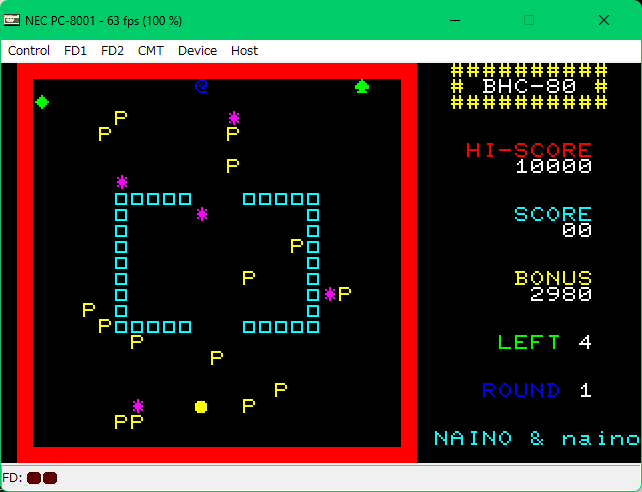This screenshot has width=642, height=492.
Task: Expand the Device menu
Action: (197, 50)
